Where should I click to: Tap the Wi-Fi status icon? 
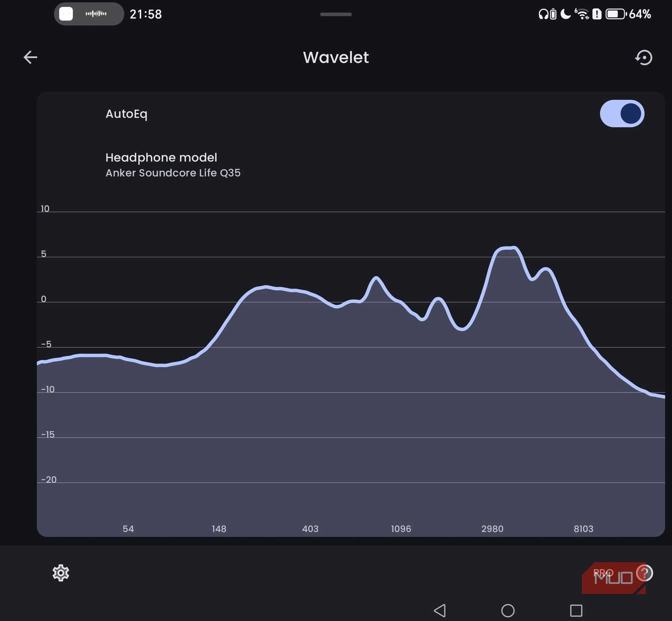click(582, 14)
